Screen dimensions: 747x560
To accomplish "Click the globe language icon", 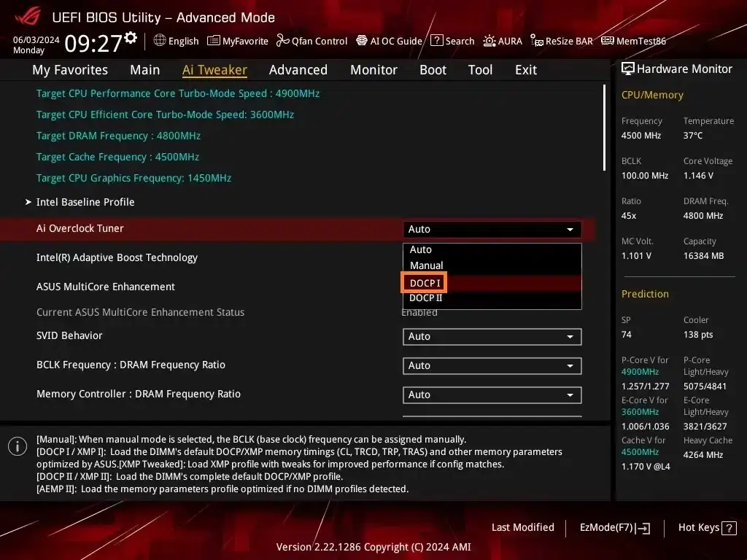I will [160, 41].
